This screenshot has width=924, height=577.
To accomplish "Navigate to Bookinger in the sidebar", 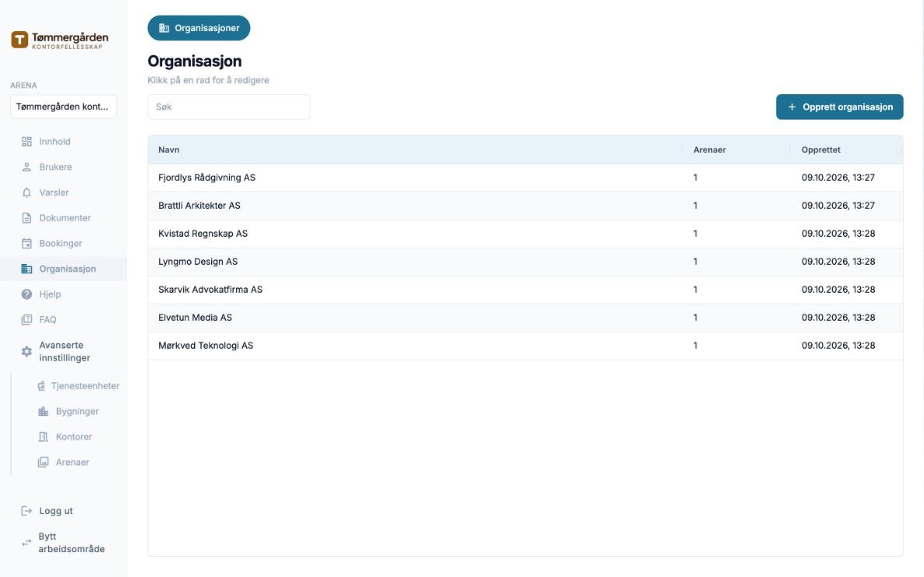I will pyautogui.click(x=64, y=243).
